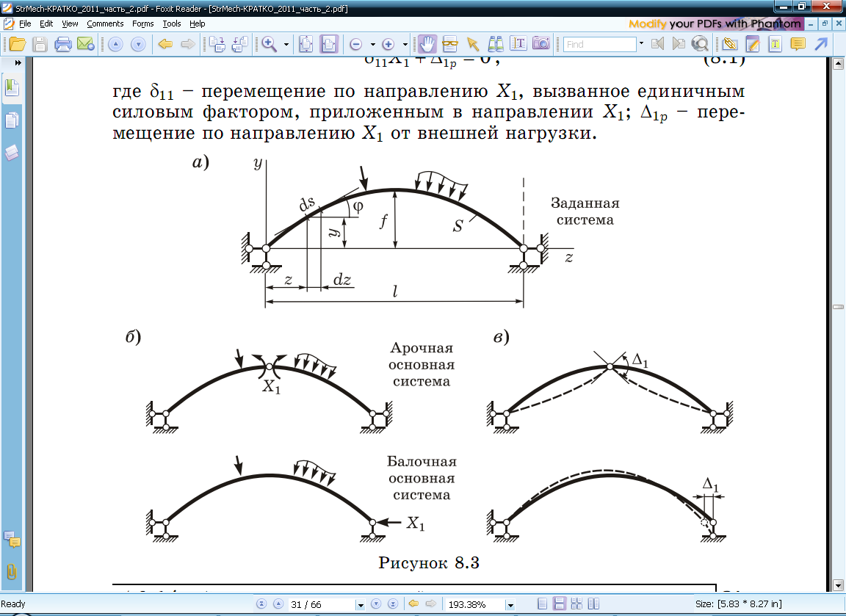Choose the blue Arrow drawing tool

820,44
